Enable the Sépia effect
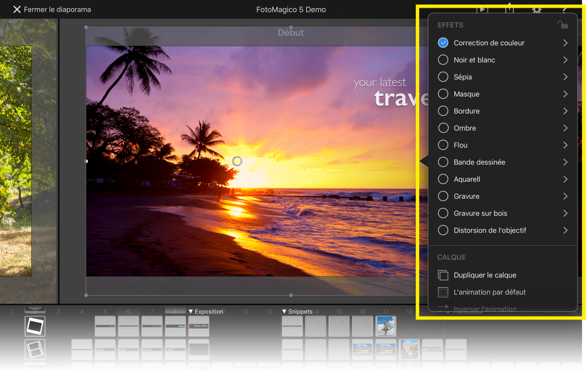The height and width of the screenshot is (380, 588). pos(443,77)
